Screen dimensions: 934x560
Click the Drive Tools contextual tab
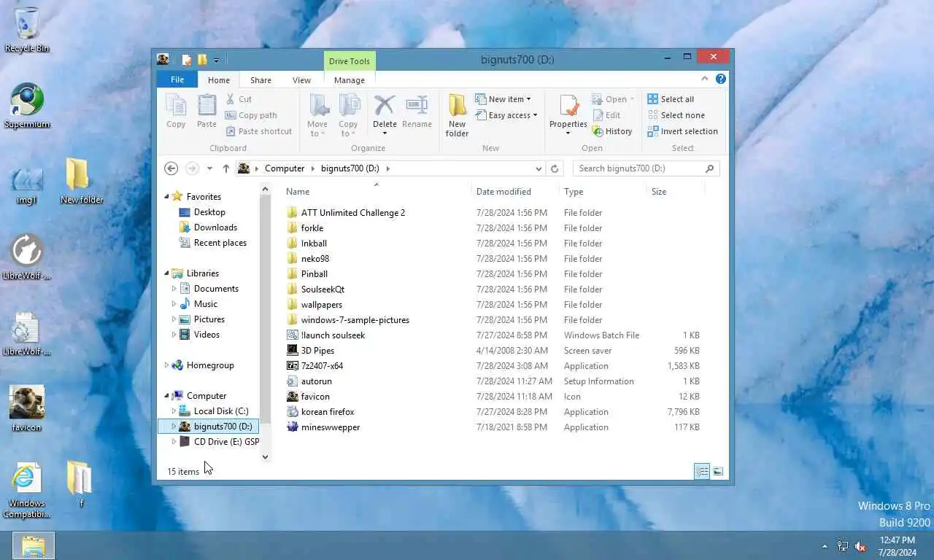click(x=350, y=61)
